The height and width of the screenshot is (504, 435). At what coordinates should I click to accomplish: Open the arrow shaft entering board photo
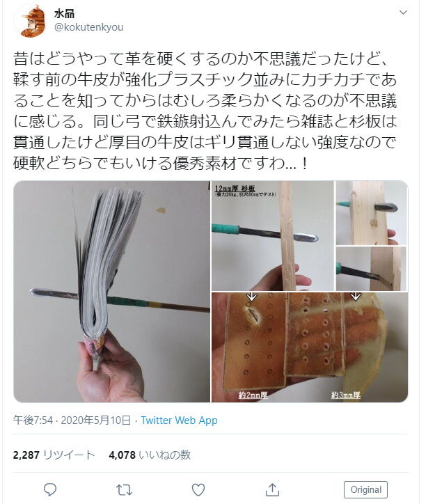372,269
